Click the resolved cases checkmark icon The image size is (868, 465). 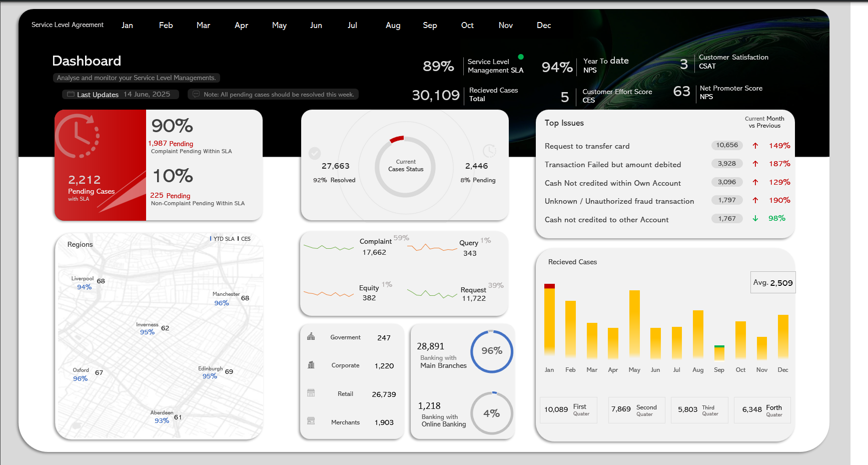pos(315,153)
